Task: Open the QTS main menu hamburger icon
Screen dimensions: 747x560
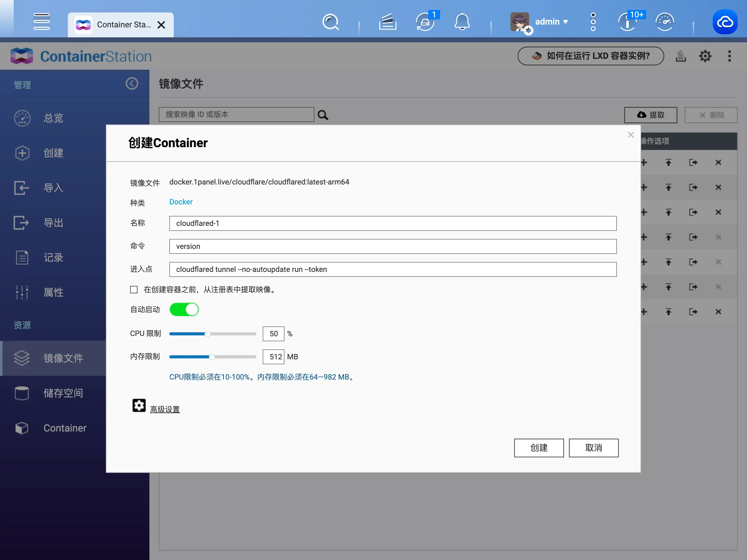Action: (x=41, y=21)
